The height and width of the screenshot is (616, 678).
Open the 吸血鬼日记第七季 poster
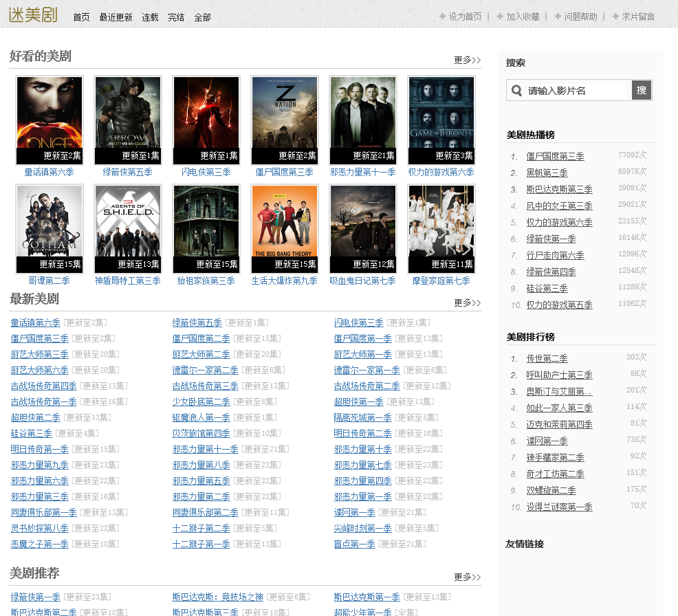pyautogui.click(x=363, y=229)
